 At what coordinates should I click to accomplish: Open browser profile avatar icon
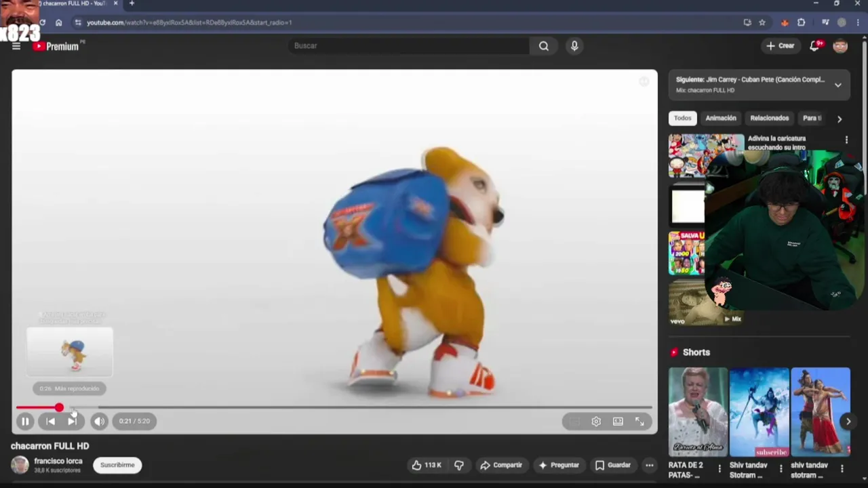click(842, 22)
